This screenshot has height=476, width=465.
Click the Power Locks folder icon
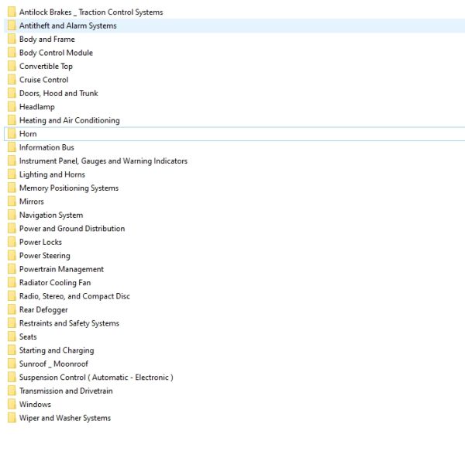(x=12, y=242)
